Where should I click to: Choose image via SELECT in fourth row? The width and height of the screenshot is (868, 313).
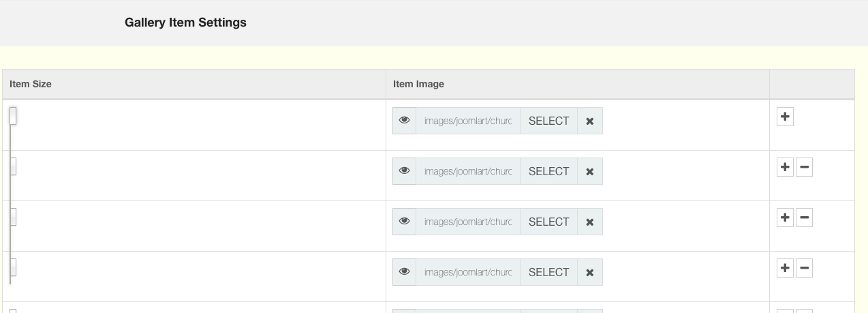coord(548,272)
